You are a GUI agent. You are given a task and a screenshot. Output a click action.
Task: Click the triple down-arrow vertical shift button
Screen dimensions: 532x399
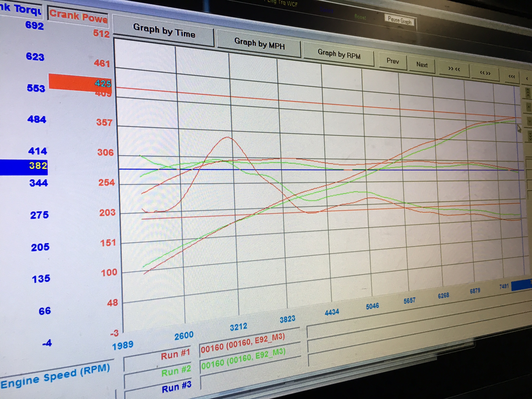coord(530,136)
